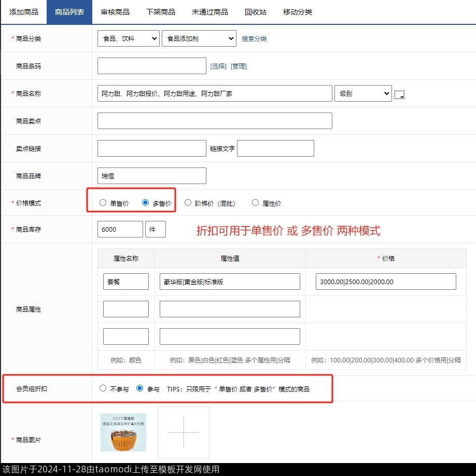Focus the price field showing 3000.00|2500.00|2000.00
The height and width of the screenshot is (476, 476).
[386, 282]
